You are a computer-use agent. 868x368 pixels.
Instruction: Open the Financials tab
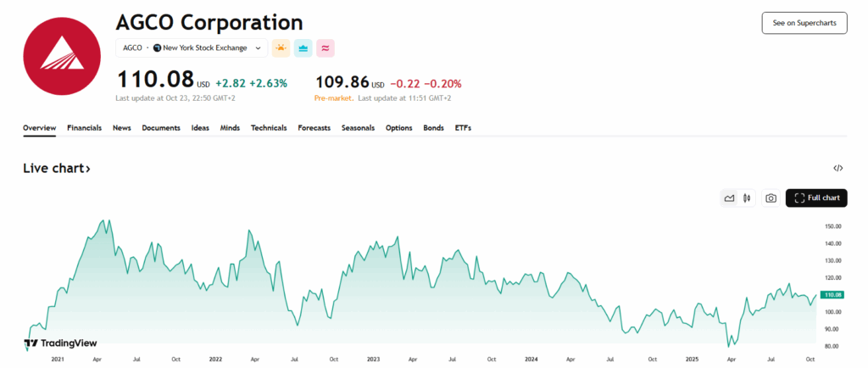pyautogui.click(x=84, y=128)
